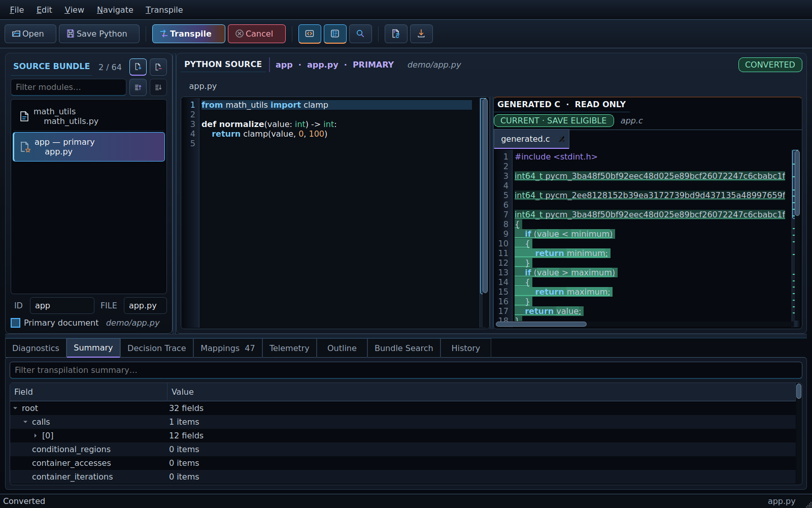Image resolution: width=812 pixels, height=508 pixels.
Task: Collapse the root tree node
Action: click(15, 408)
